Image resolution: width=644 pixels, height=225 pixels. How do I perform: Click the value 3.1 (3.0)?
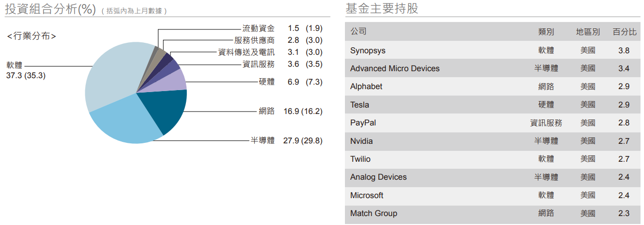(305, 52)
